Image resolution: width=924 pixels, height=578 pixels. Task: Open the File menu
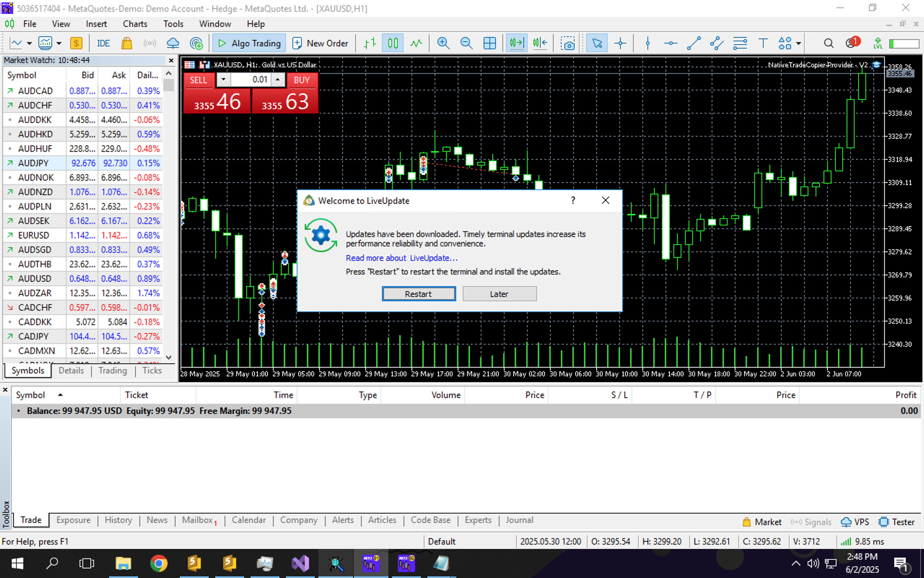30,24
